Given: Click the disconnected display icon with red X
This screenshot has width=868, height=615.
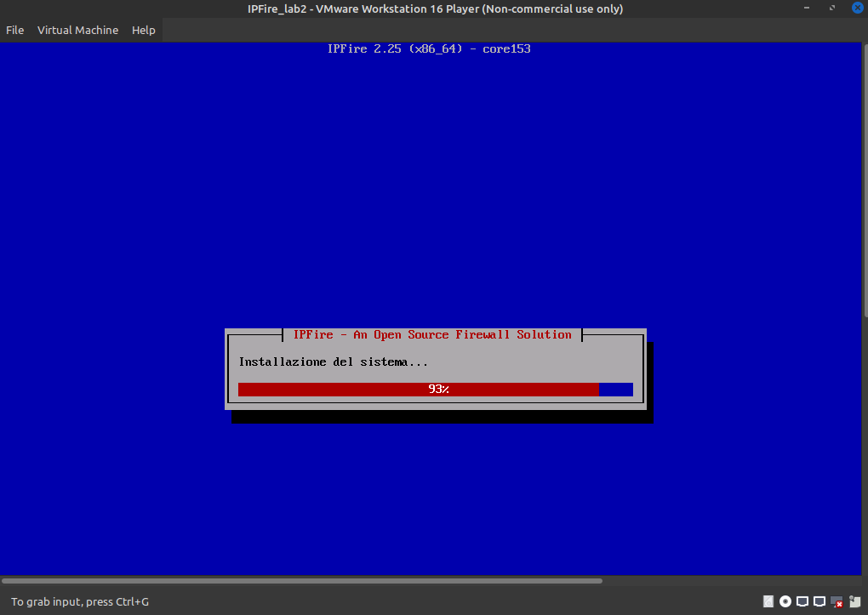Looking at the screenshot, I should [837, 601].
